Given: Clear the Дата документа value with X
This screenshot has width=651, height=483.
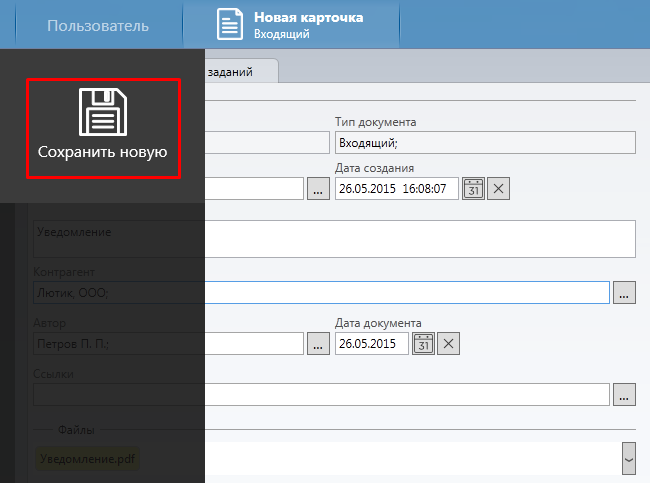Looking at the screenshot, I should pos(449,344).
